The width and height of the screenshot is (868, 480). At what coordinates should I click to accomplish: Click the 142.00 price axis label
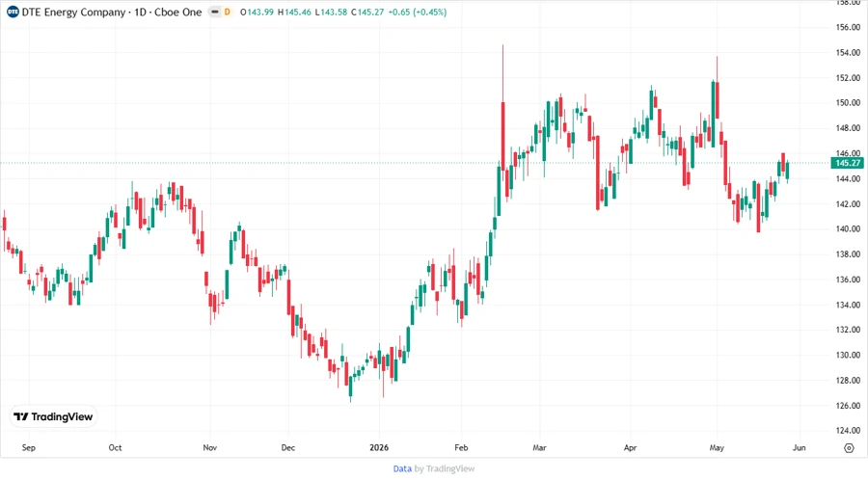(x=848, y=204)
